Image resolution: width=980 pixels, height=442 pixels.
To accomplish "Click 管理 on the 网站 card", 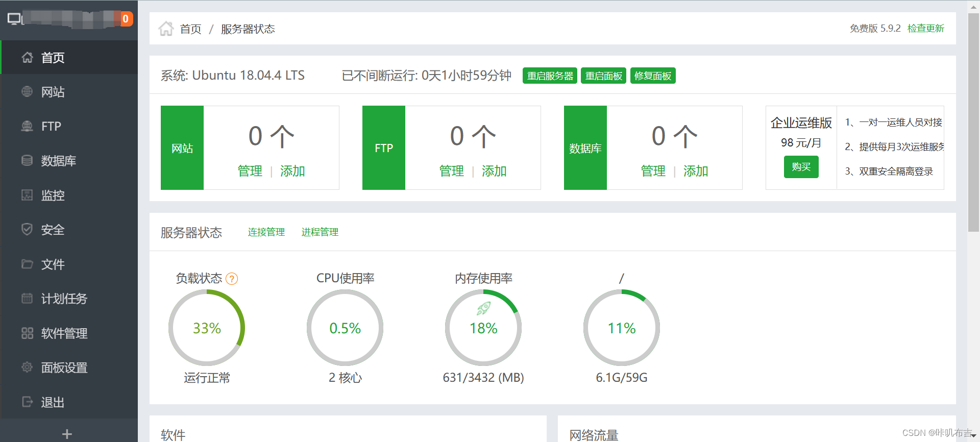I will [250, 171].
